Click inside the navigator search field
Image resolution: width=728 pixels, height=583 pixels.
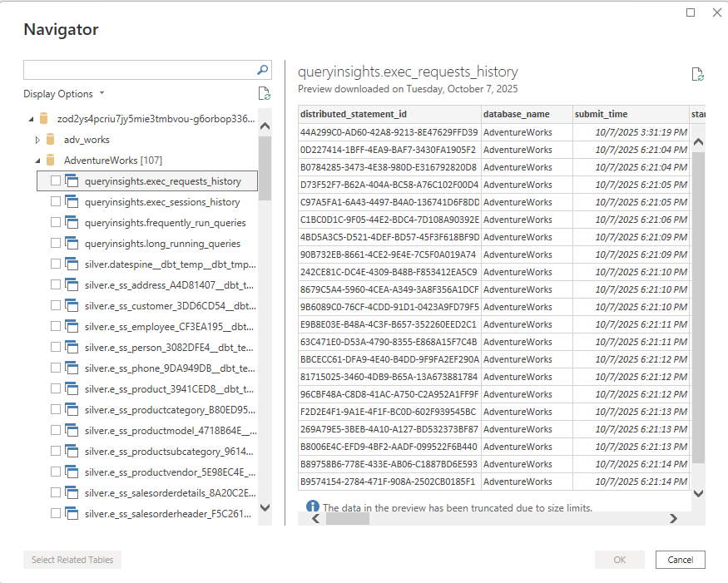click(137, 70)
